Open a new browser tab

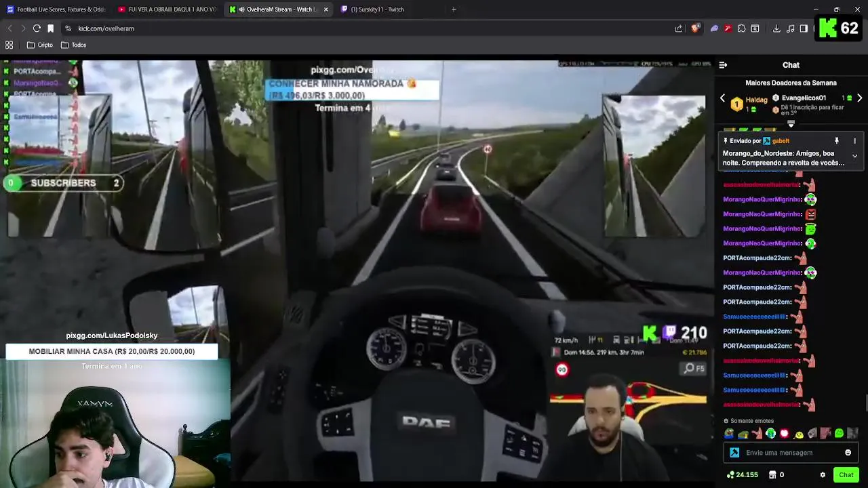pos(454,9)
